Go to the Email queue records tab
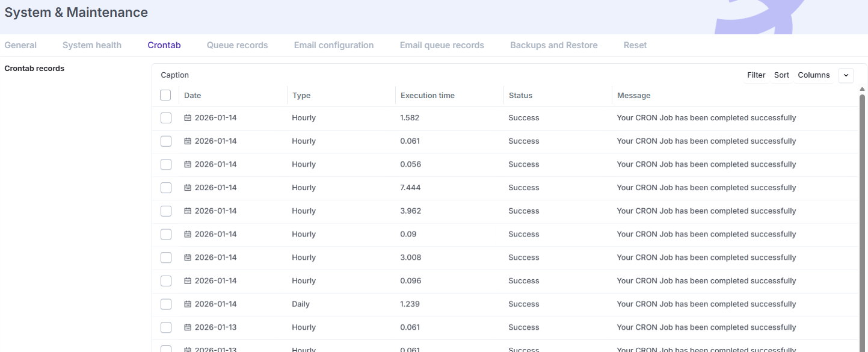Image resolution: width=868 pixels, height=352 pixels. [x=442, y=45]
